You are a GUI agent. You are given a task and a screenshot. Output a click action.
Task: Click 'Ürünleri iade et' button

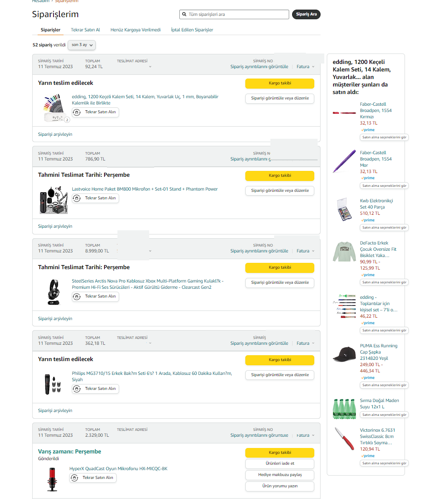(280, 463)
